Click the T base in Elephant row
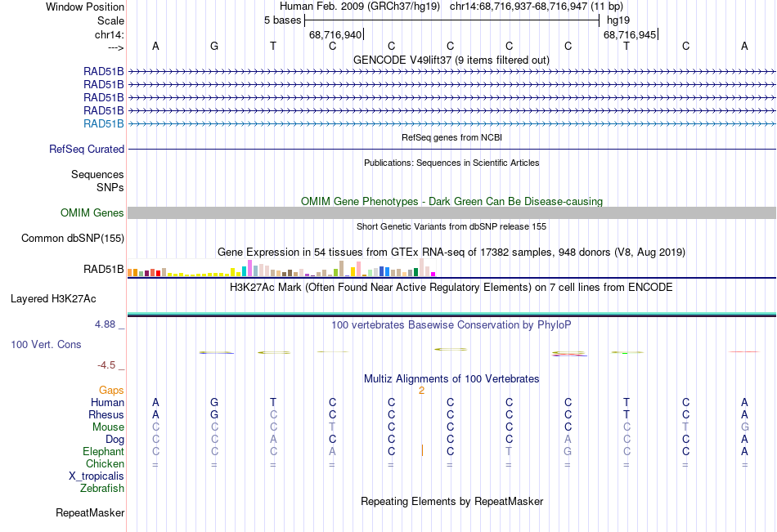Screen dimensions: 777x532 [x=509, y=451]
